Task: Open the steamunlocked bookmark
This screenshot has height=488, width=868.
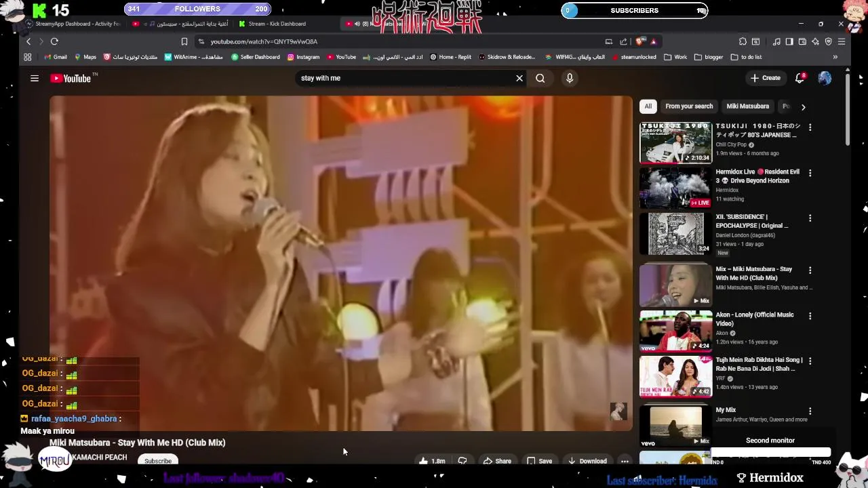Action: point(634,57)
